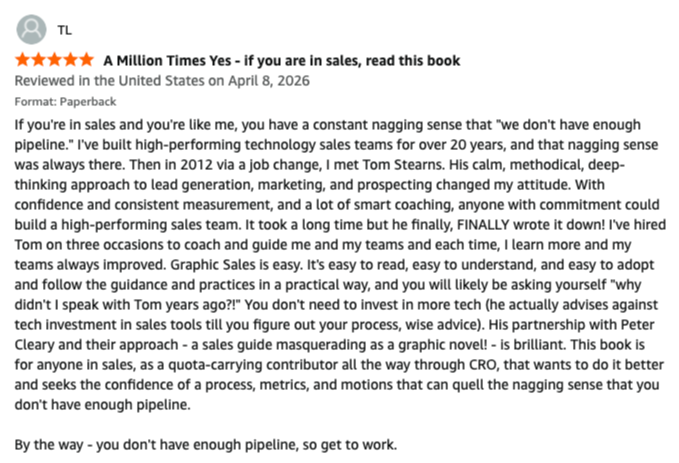This screenshot has height=463, width=679.
Task: Click 'Peter' at end of the line
Action: (x=638, y=325)
